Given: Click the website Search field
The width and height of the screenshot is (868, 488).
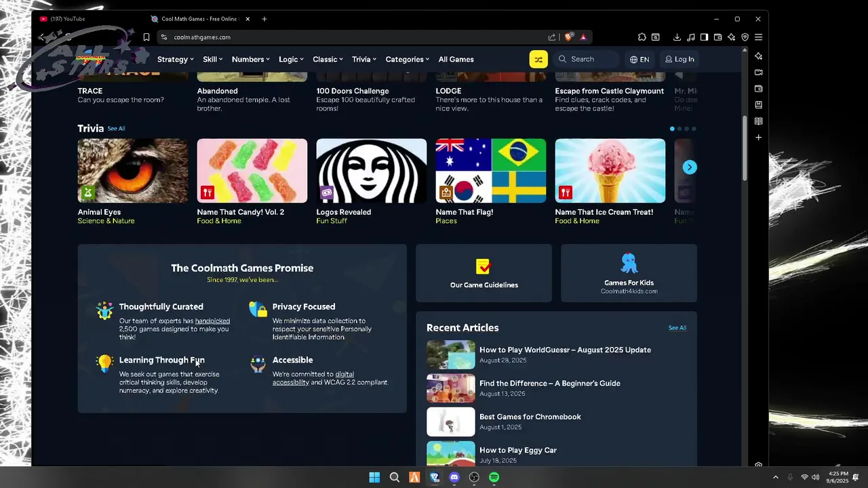Looking at the screenshot, I should (587, 59).
